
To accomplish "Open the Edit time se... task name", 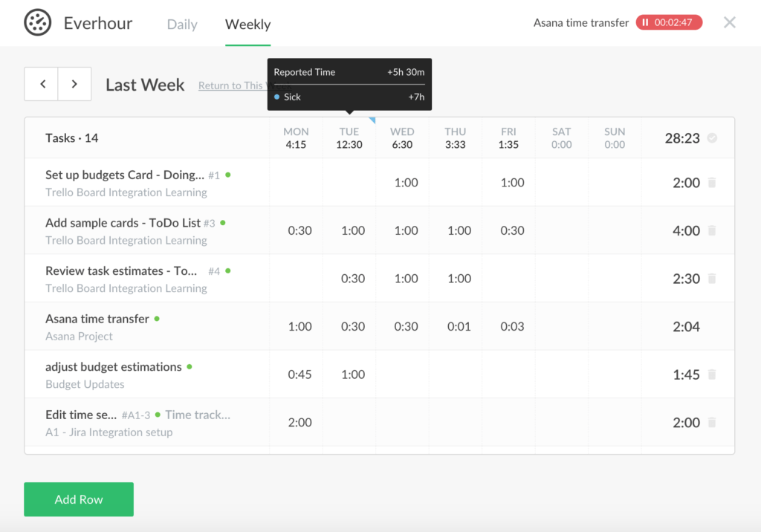I will (x=81, y=415).
